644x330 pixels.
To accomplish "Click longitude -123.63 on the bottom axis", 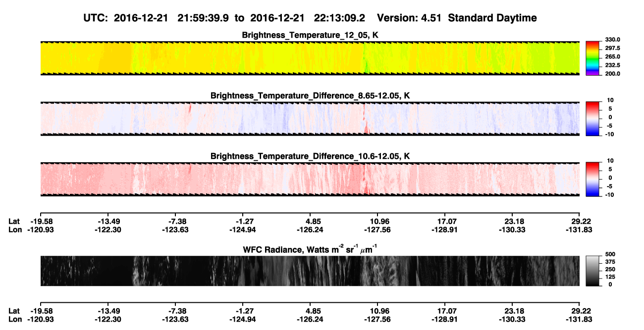I will coord(175,319).
